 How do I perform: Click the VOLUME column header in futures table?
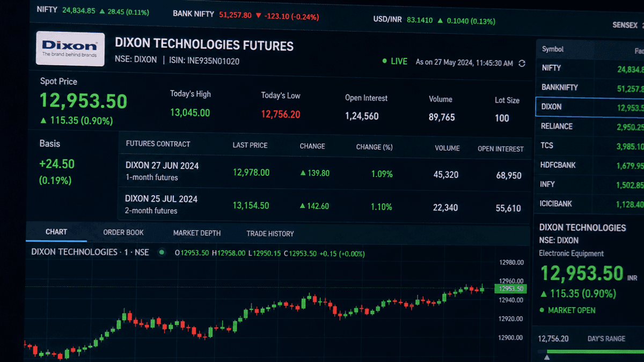click(448, 148)
